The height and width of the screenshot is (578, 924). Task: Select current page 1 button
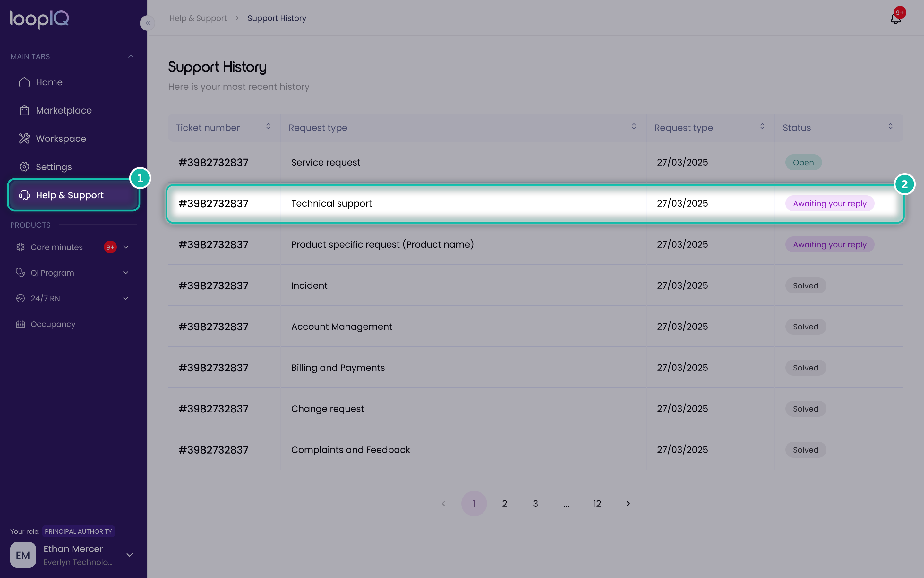pos(474,504)
